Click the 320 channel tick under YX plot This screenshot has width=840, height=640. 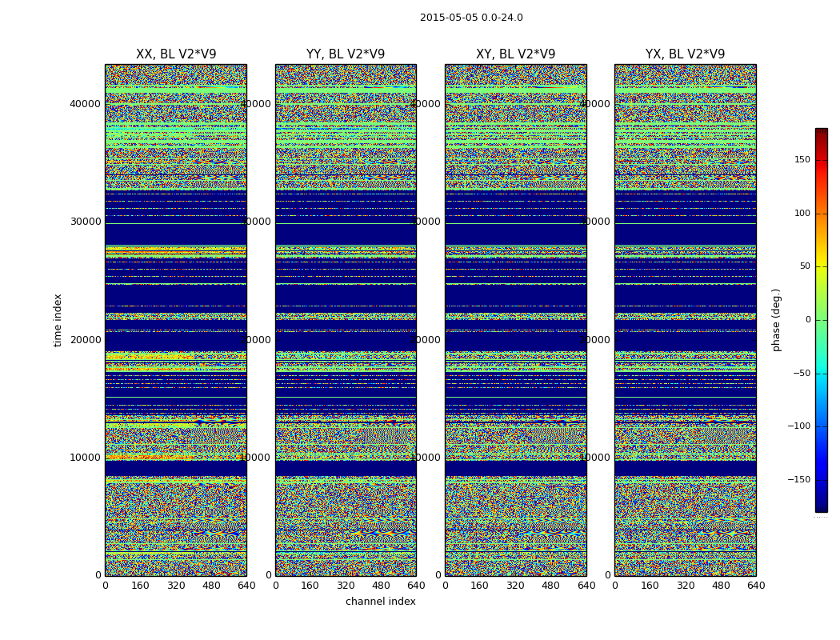pyautogui.click(x=686, y=586)
